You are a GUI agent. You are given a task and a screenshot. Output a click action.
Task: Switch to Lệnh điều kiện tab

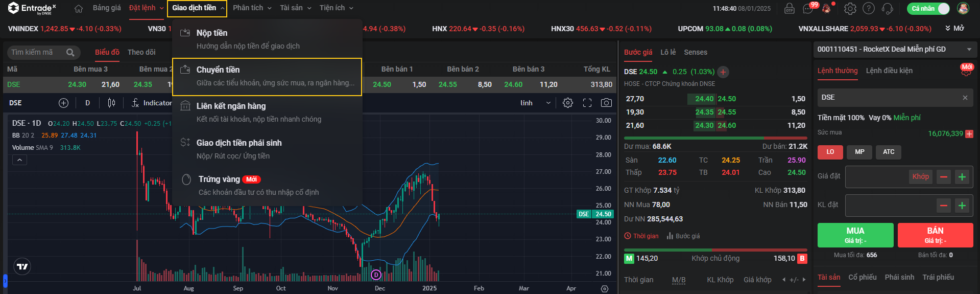tap(889, 71)
